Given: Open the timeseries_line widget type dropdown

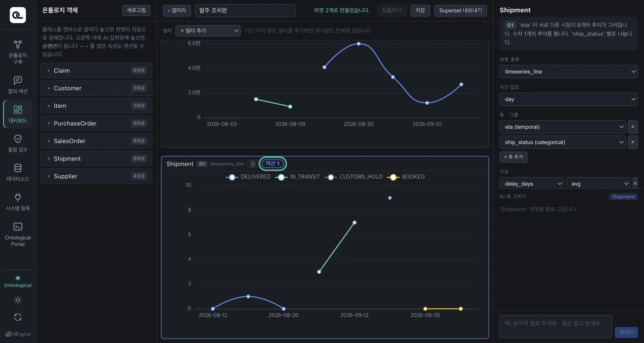Looking at the screenshot, I should pyautogui.click(x=569, y=72).
